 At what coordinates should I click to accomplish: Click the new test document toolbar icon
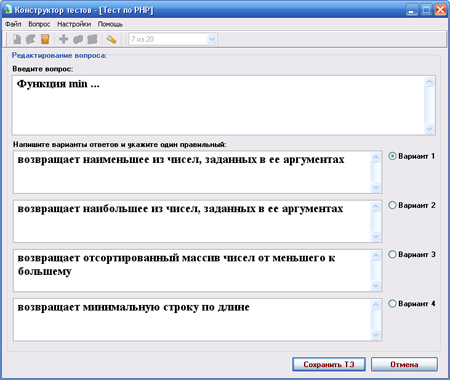point(17,39)
